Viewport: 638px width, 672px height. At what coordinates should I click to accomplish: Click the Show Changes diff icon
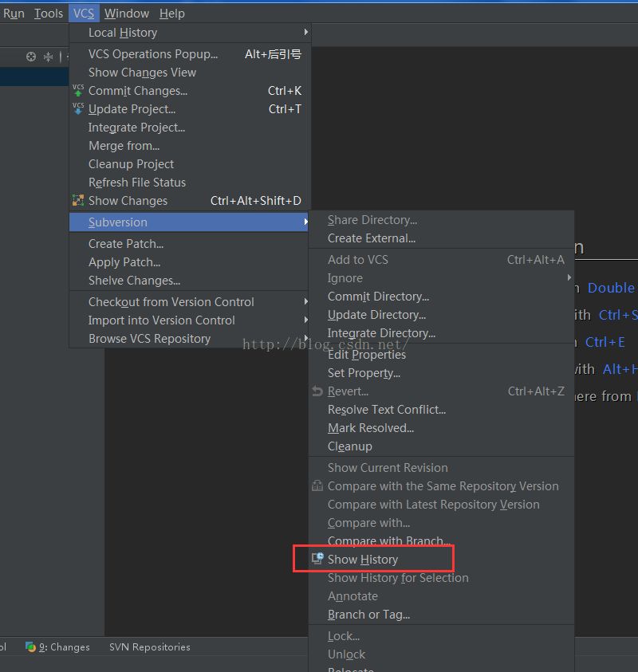point(78,200)
